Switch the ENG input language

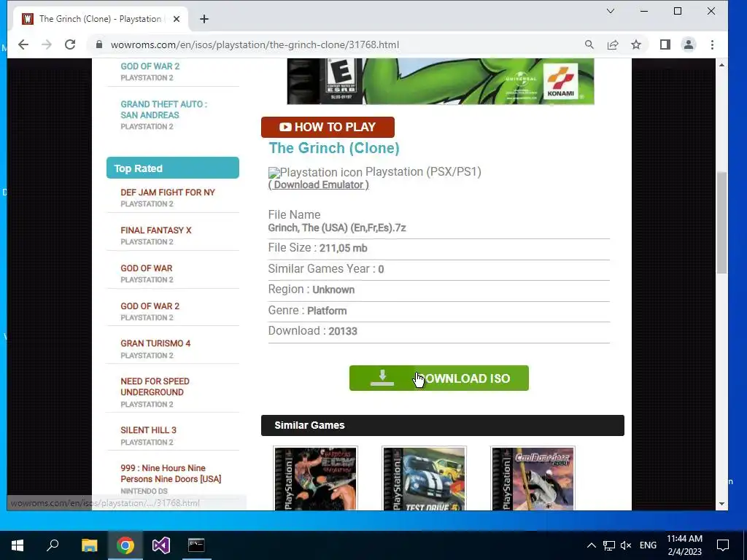(648, 545)
